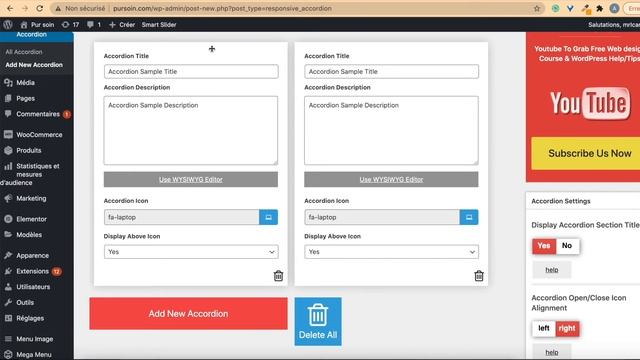Open Produits in the sidebar

click(x=28, y=150)
